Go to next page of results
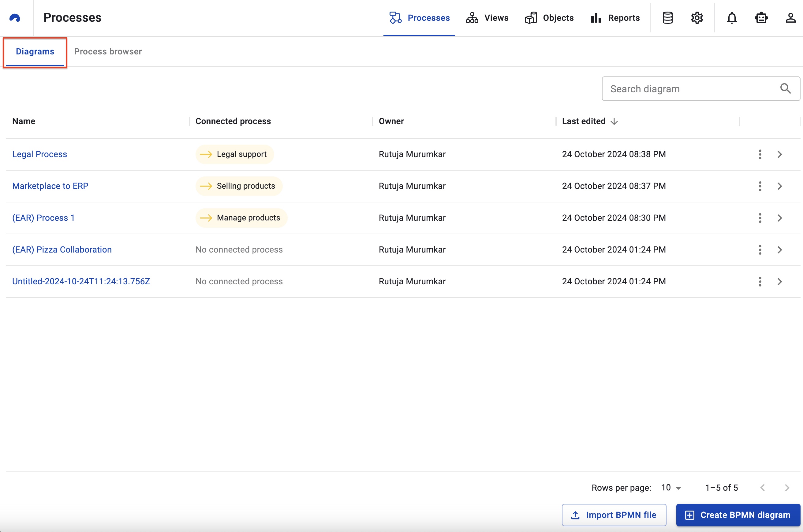This screenshot has width=803, height=532. pos(787,488)
